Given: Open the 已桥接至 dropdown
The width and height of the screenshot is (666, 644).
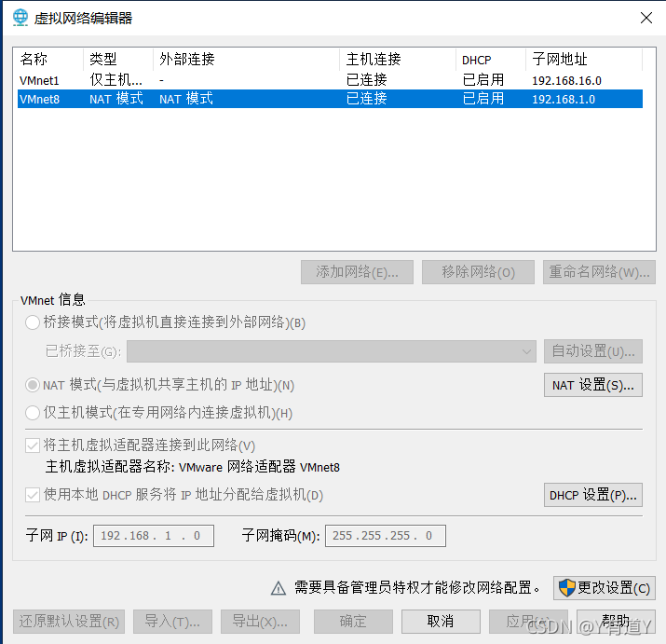Looking at the screenshot, I should pos(332,351).
